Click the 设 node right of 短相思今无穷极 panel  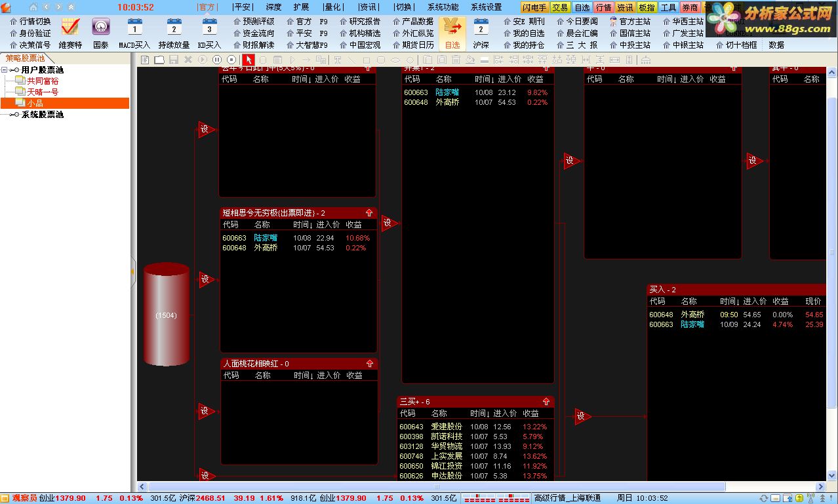tap(389, 223)
